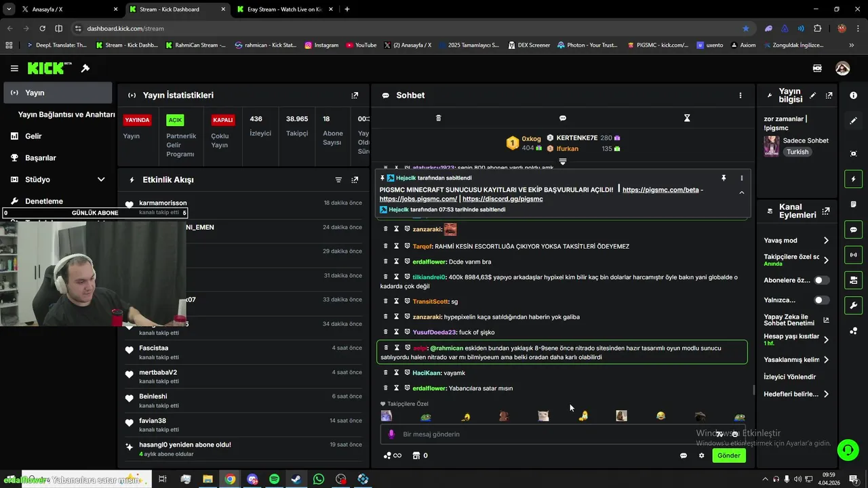Image resolution: width=868 pixels, height=488 pixels.
Task: Toggle the broadcast signal widget in right sidebar
Action: click(x=853, y=255)
